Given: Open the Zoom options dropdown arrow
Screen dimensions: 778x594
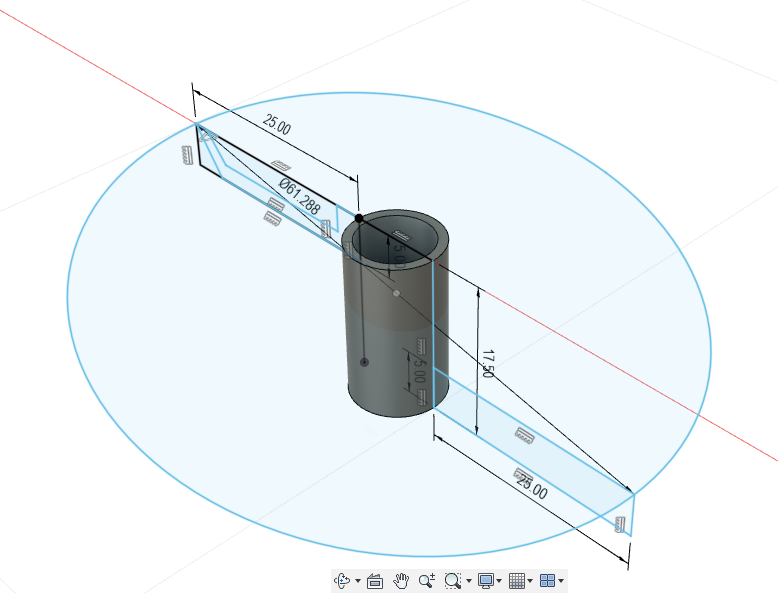Looking at the screenshot, I should point(469,581).
